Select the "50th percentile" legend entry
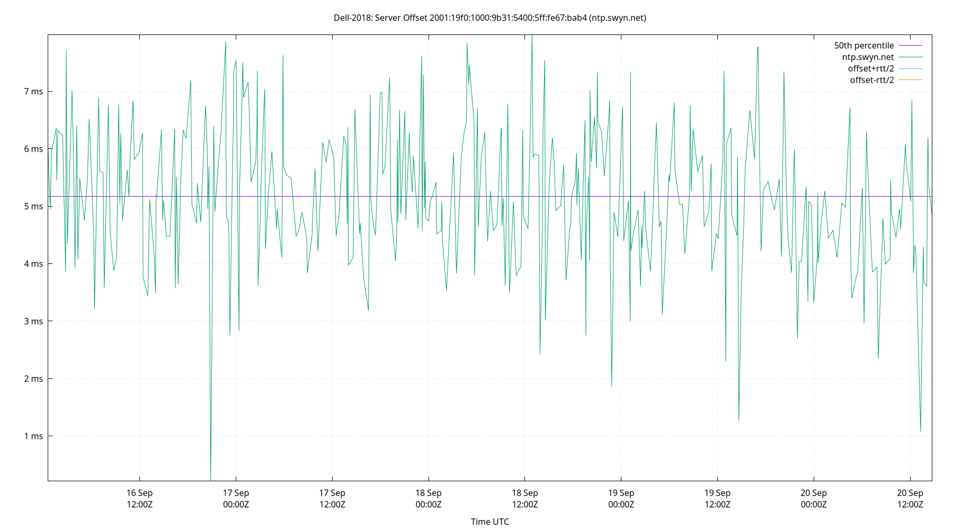Image resolution: width=980 pixels, height=530 pixels. pos(865,45)
